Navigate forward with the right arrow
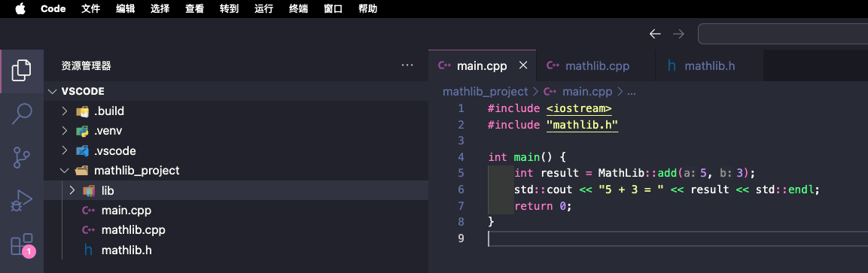The image size is (868, 273). [x=678, y=35]
